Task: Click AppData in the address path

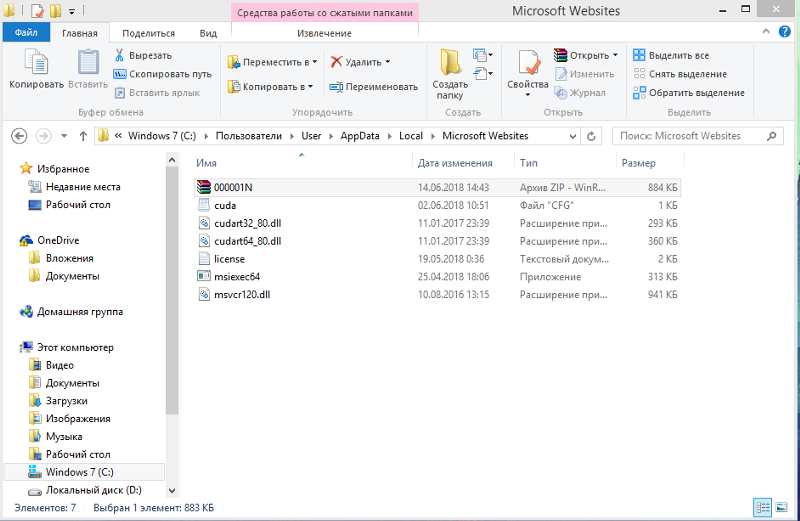Action: point(360,136)
